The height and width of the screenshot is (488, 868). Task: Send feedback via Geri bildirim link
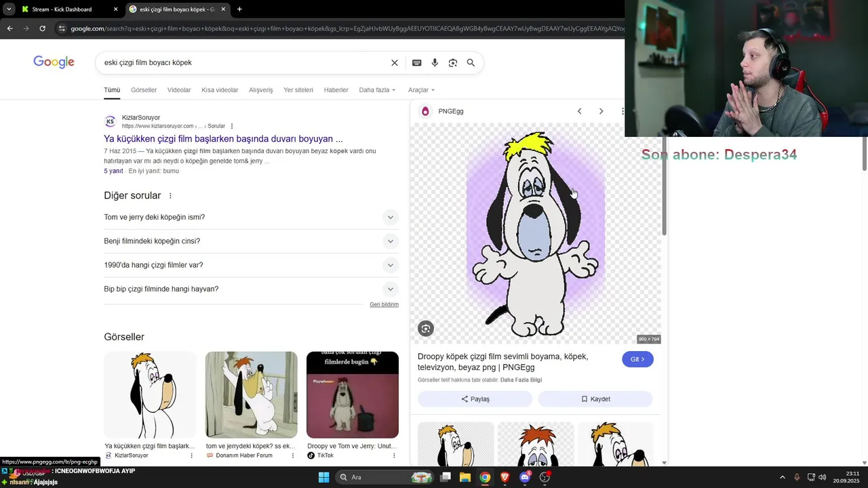click(x=384, y=304)
